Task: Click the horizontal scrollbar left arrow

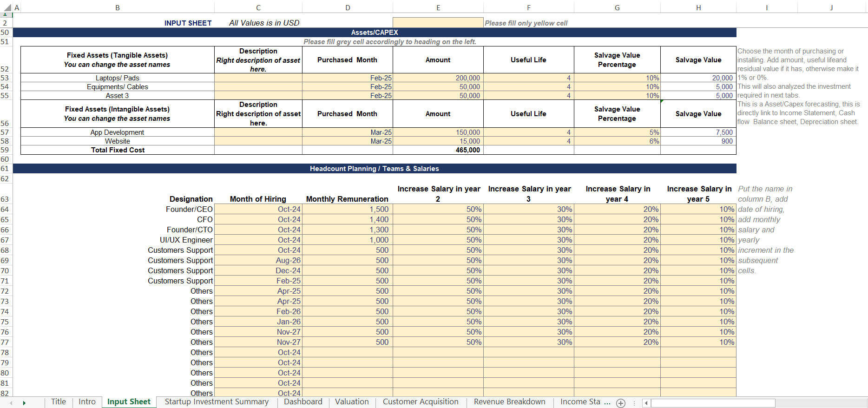Action: tap(646, 403)
